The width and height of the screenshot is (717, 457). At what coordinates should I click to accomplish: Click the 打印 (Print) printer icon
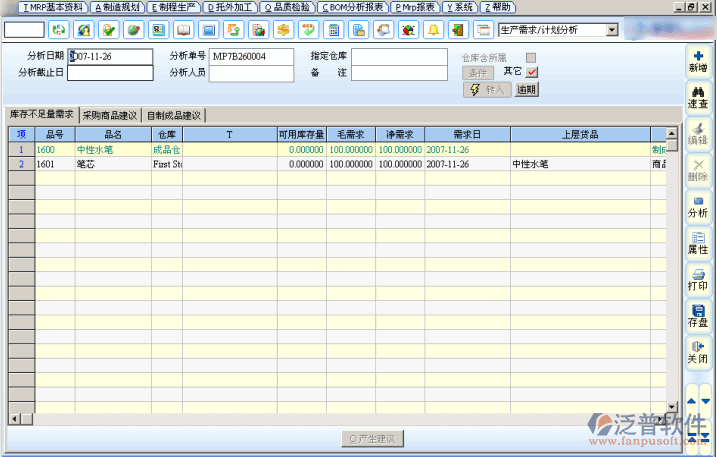(x=697, y=279)
